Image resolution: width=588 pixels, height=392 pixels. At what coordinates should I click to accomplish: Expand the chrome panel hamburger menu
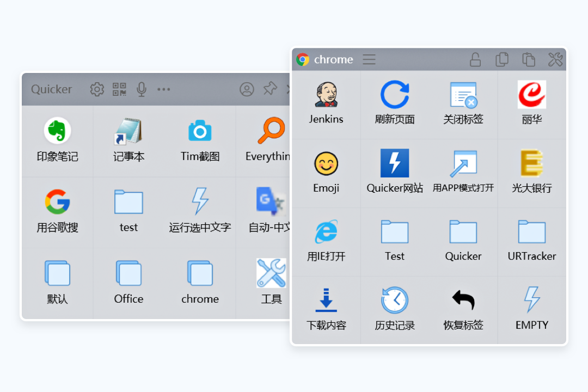pyautogui.click(x=369, y=59)
